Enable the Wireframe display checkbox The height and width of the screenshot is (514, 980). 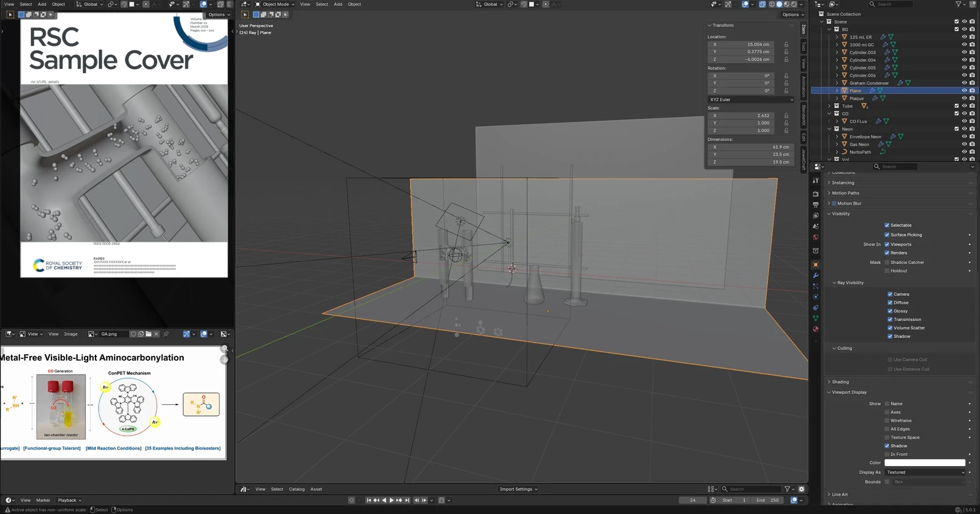click(x=887, y=420)
